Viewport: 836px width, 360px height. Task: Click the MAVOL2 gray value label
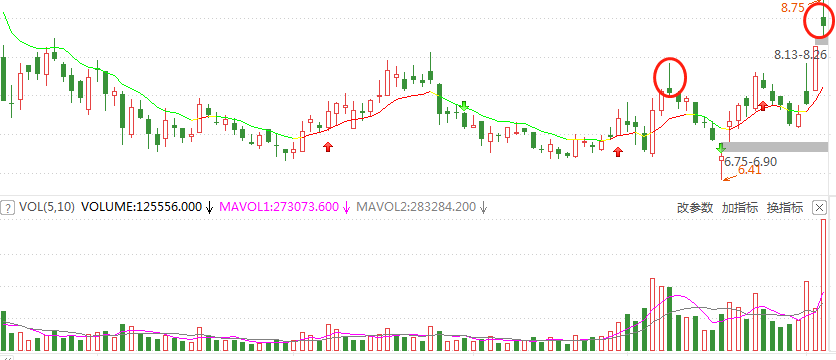[x=416, y=207]
